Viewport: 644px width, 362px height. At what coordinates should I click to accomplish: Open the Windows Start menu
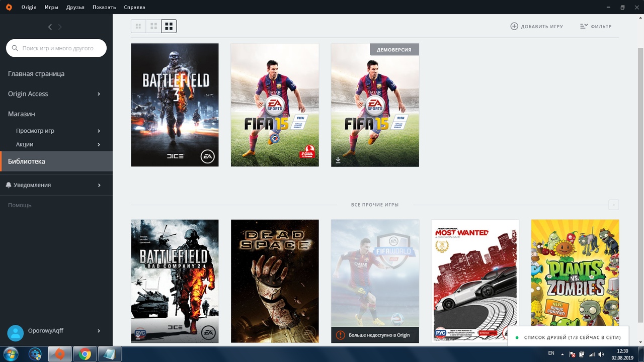click(11, 354)
